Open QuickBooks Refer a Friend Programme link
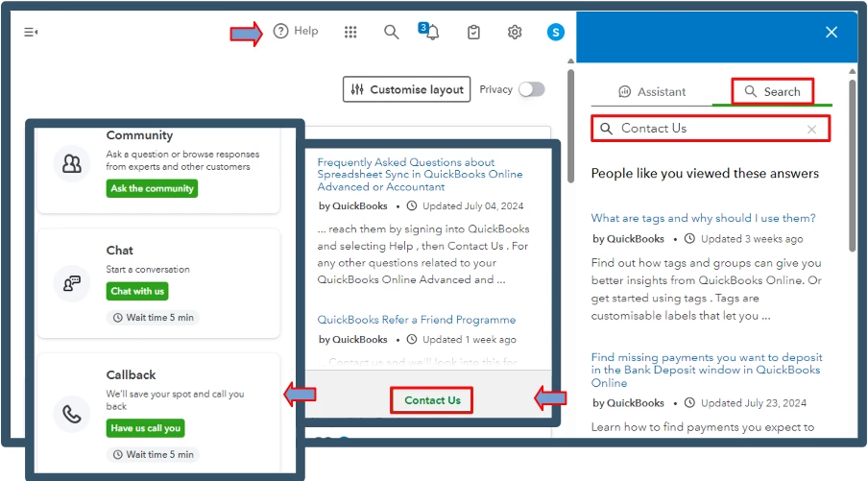The image size is (868, 481). pos(417,320)
